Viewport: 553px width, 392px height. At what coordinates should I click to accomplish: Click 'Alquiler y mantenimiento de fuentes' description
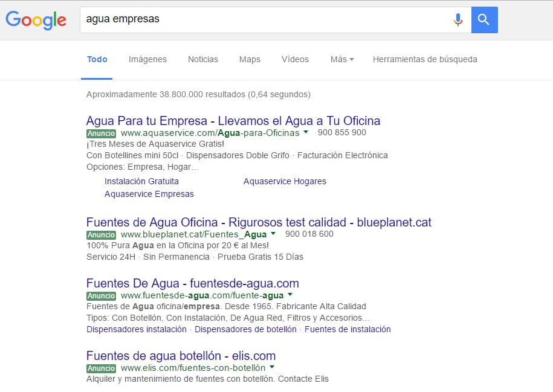(x=207, y=379)
